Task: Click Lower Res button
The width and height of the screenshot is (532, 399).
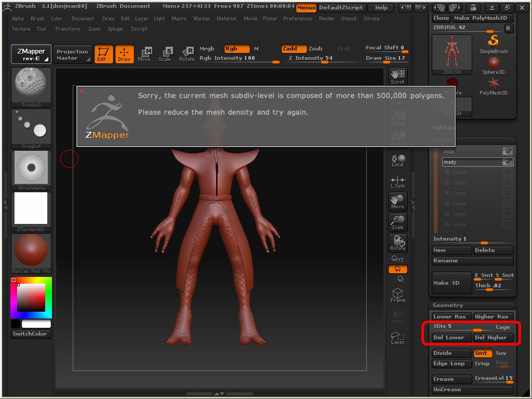Action: click(x=452, y=316)
